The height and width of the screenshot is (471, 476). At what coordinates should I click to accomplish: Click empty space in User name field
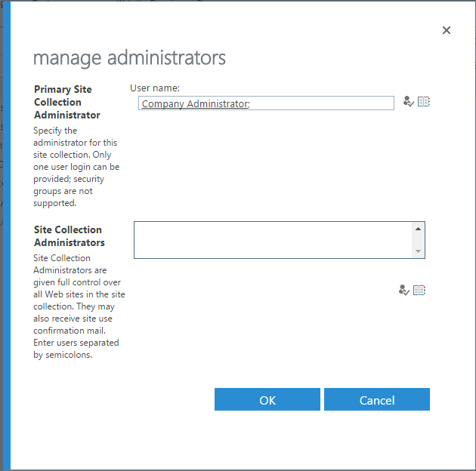325,104
